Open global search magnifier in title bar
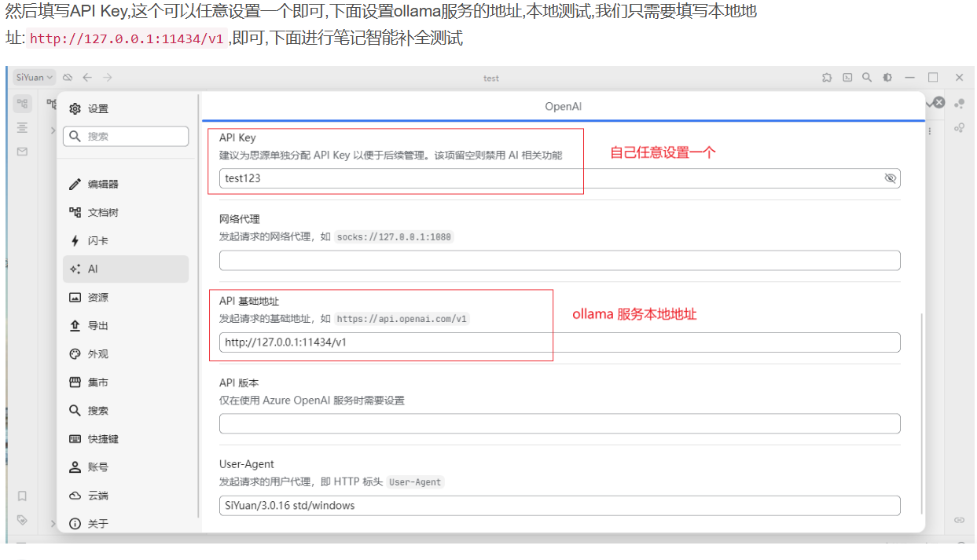The height and width of the screenshot is (560, 977). 867,77
